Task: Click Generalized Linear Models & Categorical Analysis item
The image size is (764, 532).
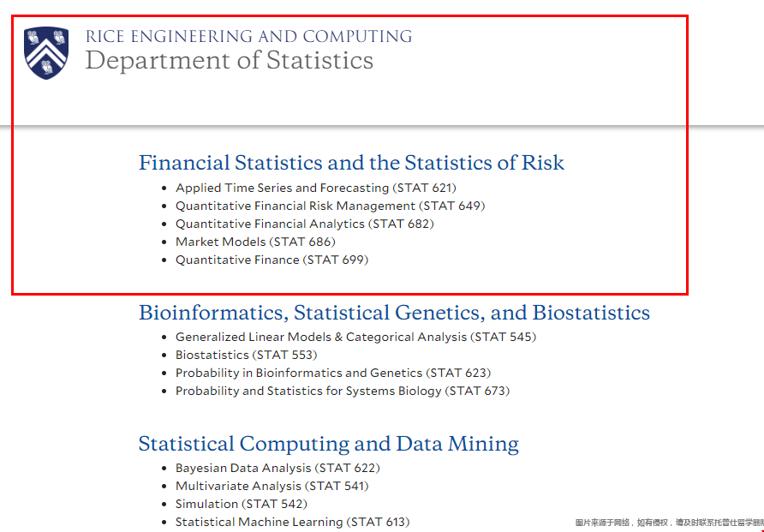Action: pos(355,338)
